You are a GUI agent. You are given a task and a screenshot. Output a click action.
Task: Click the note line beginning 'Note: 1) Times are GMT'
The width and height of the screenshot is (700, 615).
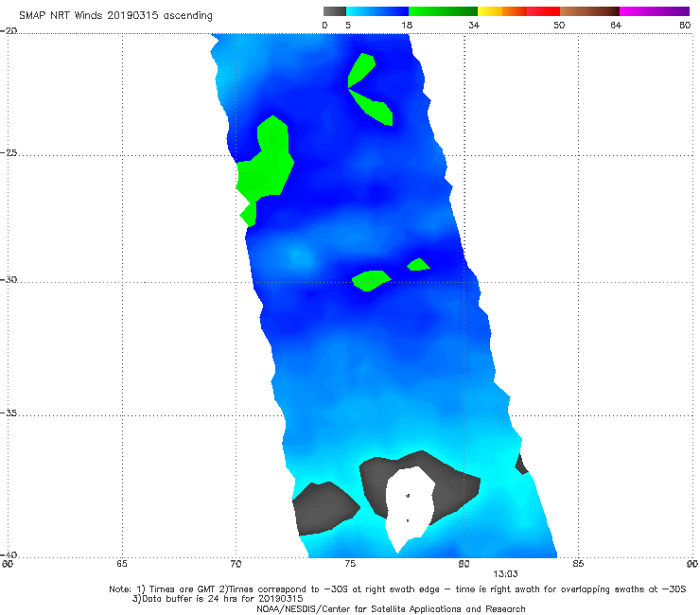[397, 589]
